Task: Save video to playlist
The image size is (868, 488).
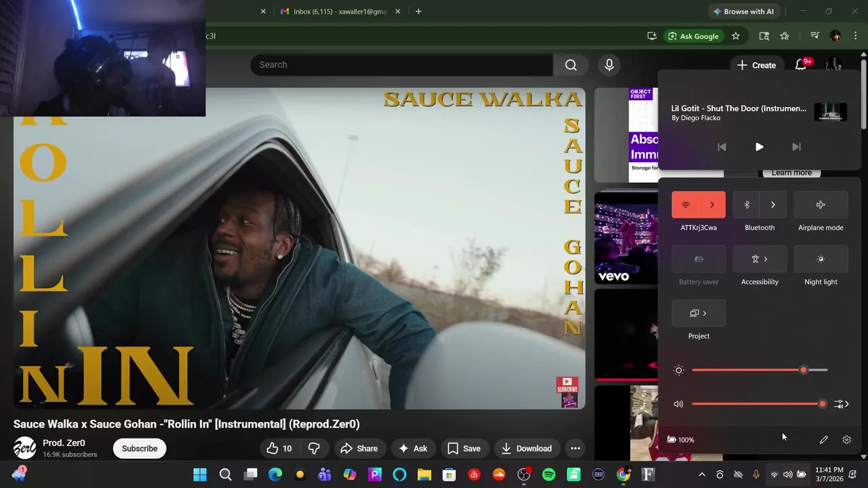Action: pos(464,449)
